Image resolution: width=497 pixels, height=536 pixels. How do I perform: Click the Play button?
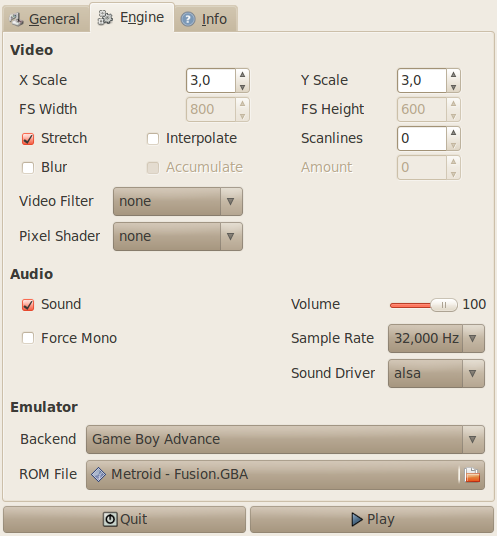372,519
